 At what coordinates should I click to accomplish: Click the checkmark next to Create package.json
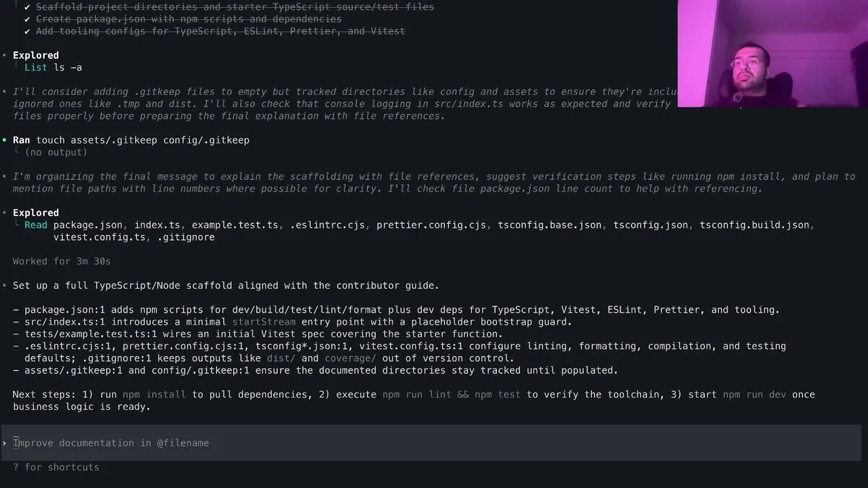point(27,19)
